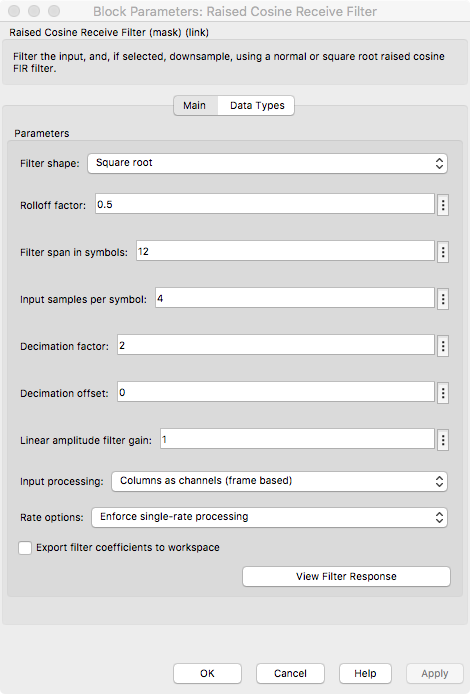Click the Input samples per symbol options icon
The width and height of the screenshot is (470, 694).
pyautogui.click(x=443, y=299)
